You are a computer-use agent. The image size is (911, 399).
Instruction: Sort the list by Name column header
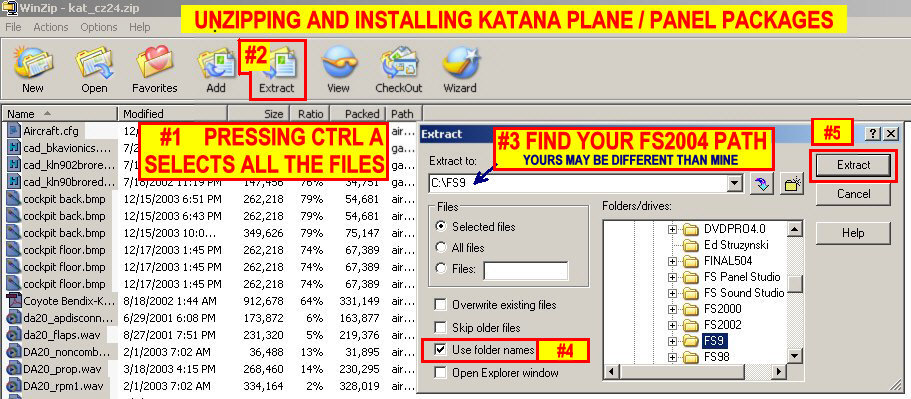coord(60,114)
